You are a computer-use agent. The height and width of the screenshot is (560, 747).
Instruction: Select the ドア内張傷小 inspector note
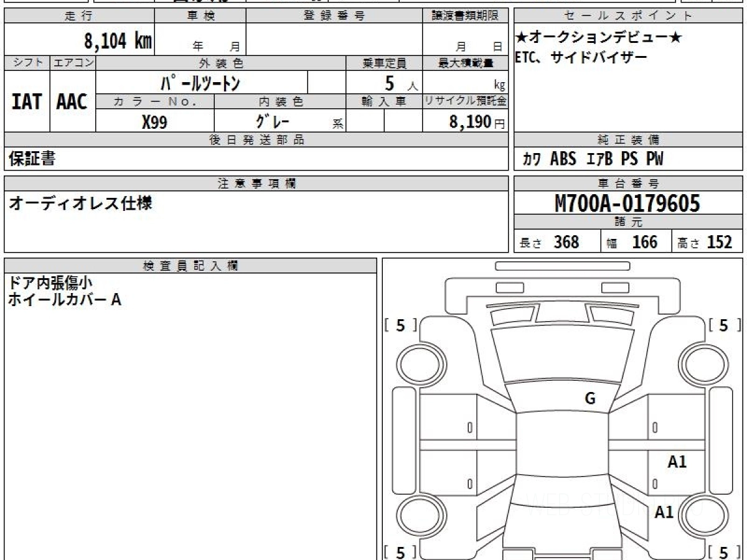tap(50, 282)
